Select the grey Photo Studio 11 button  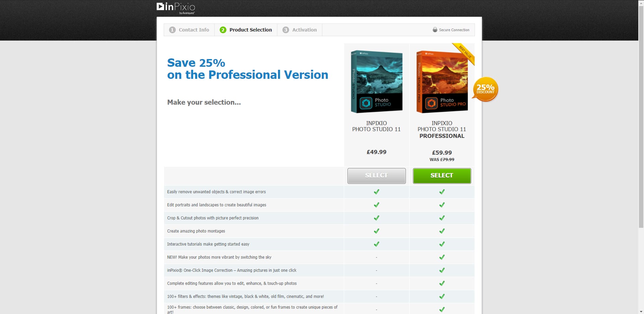pos(376,176)
